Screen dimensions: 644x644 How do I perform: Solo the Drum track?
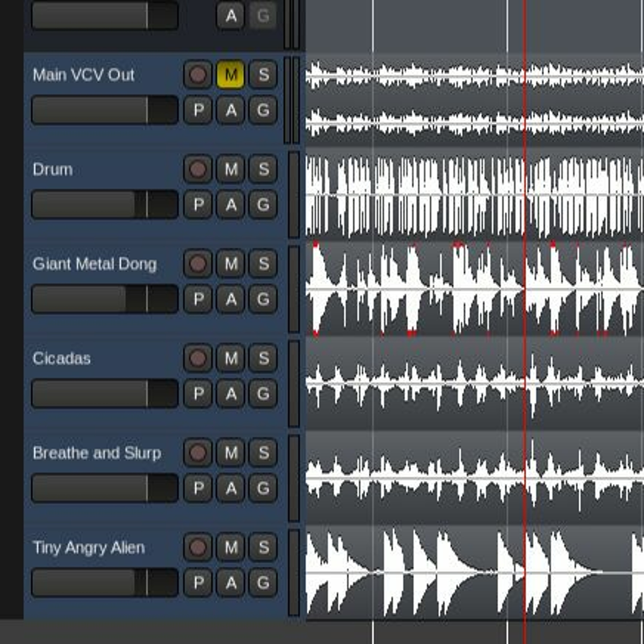click(263, 169)
